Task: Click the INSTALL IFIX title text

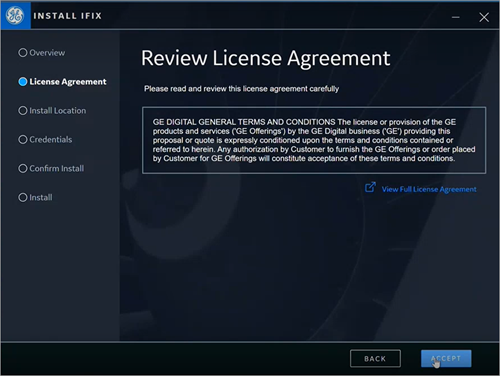Action: 68,16
